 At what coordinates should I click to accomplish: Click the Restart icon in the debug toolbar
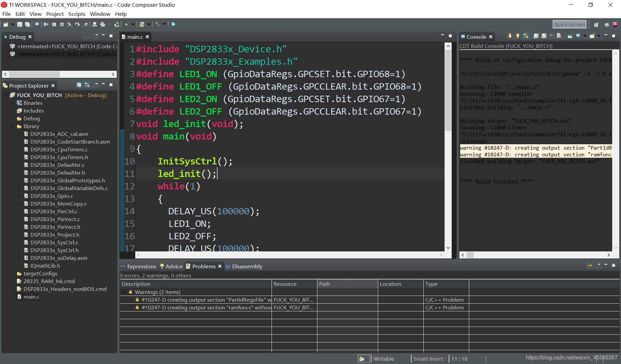click(116, 24)
